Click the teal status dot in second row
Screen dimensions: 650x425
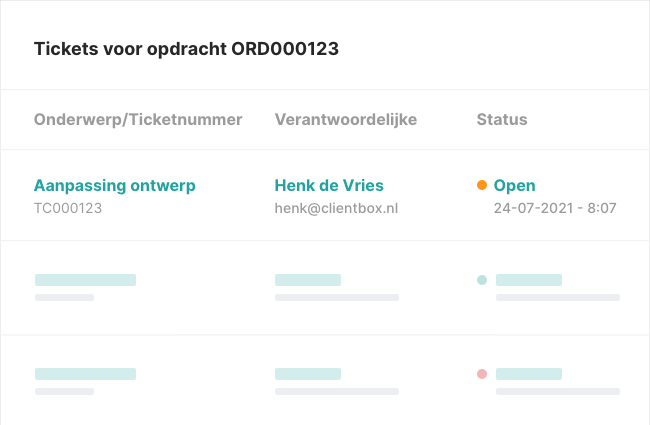(482, 280)
